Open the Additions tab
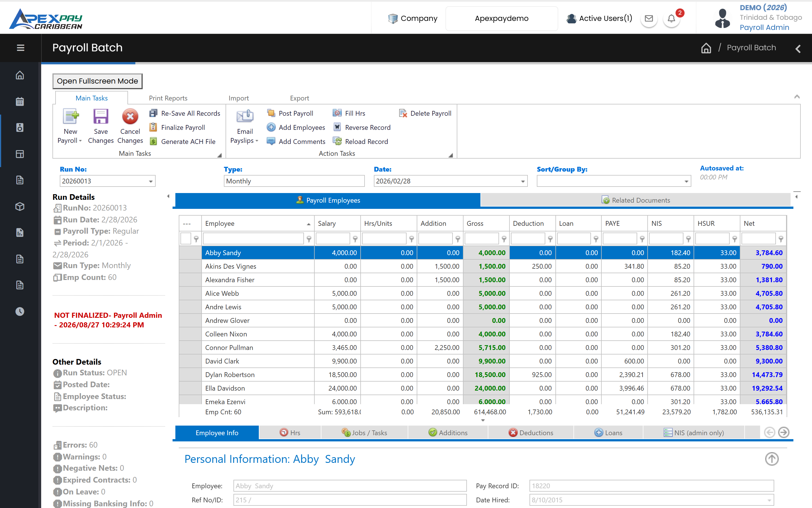This screenshot has height=508, width=812. click(x=448, y=433)
